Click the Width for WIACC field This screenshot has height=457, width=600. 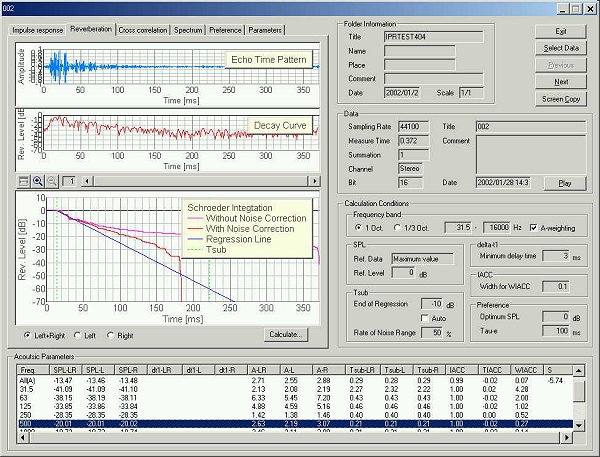tap(556, 286)
